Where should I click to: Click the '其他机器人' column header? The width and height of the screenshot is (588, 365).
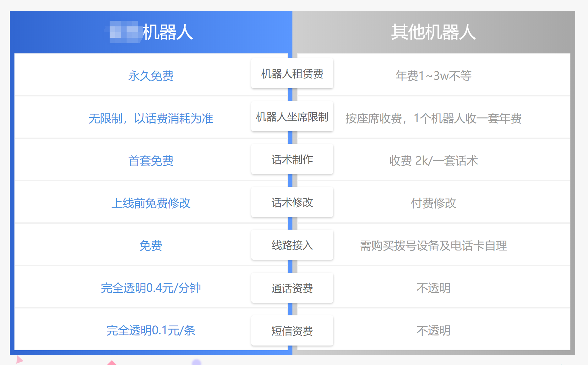433,32
